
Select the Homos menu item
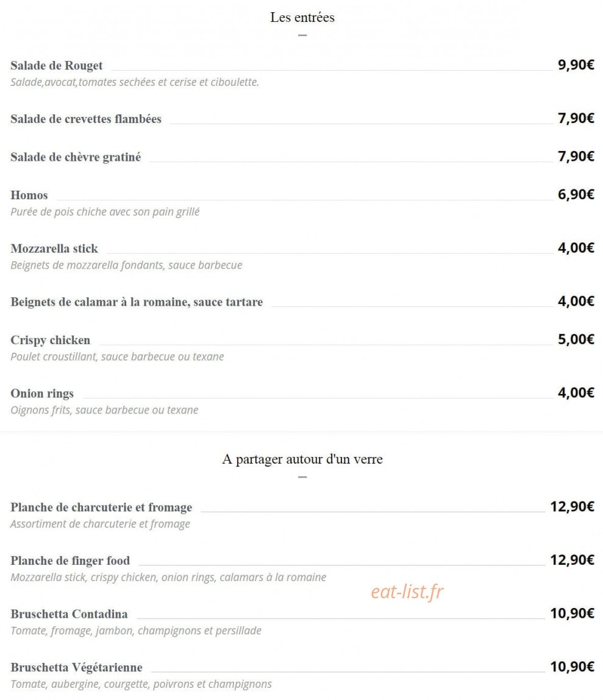coord(29,195)
